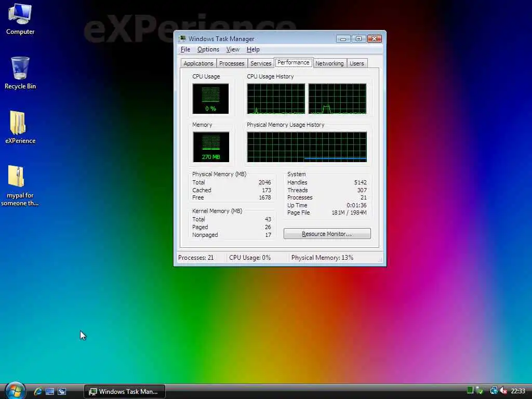Click the Kernel Memory Total value 43

[268, 220]
